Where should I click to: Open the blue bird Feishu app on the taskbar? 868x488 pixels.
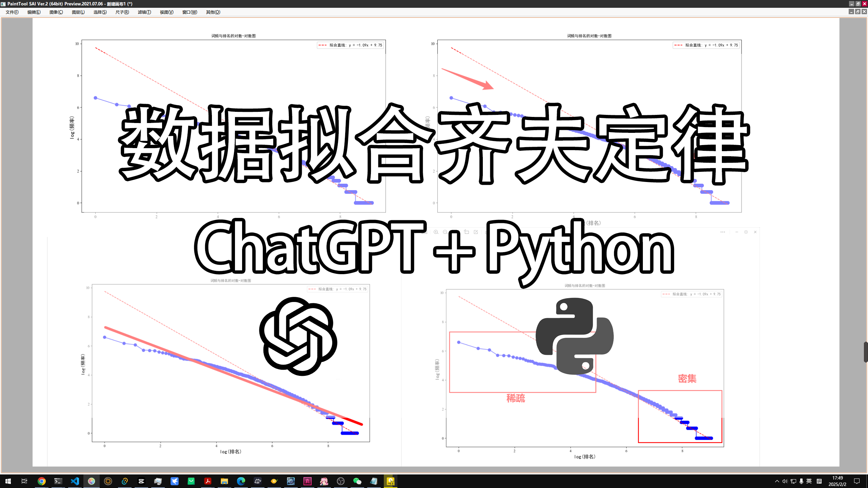coord(174,481)
